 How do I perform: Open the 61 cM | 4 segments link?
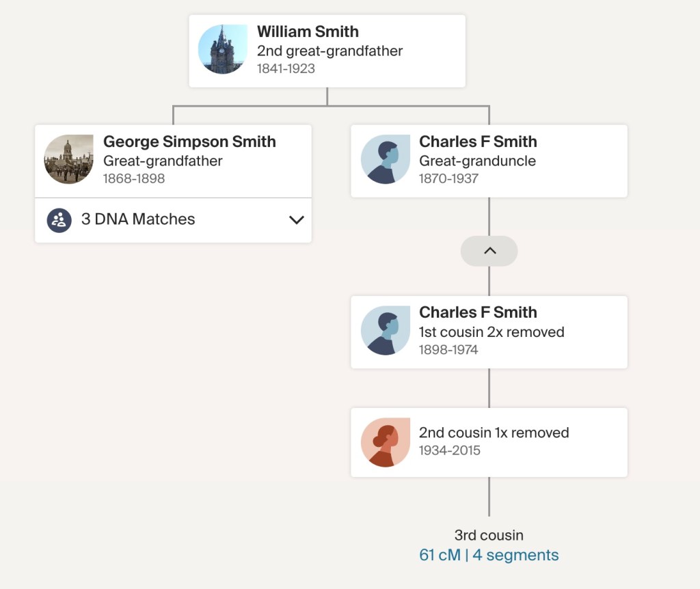pos(489,555)
